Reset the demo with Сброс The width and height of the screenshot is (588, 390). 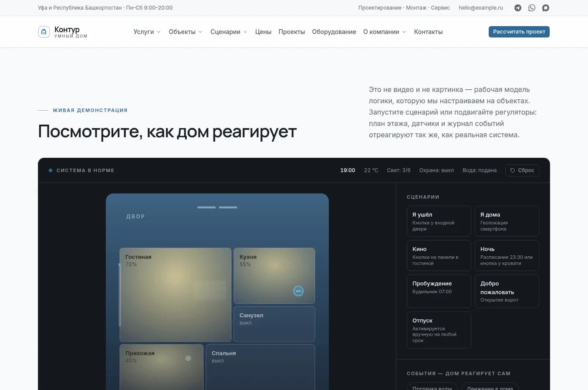522,170
